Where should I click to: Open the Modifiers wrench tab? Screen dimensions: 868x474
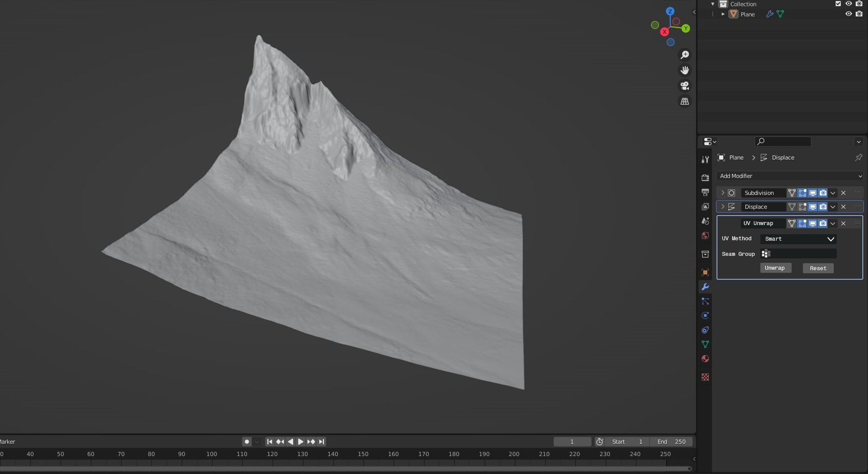click(x=705, y=287)
